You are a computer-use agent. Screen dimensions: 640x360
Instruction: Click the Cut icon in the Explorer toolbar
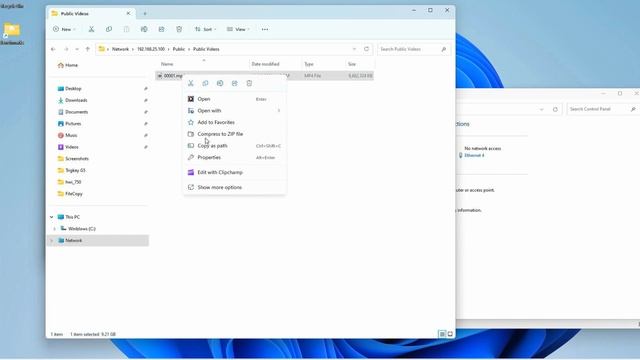[x=91, y=29]
